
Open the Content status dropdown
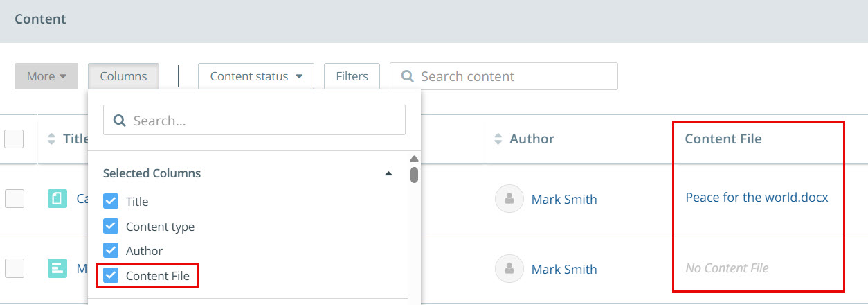coord(256,76)
